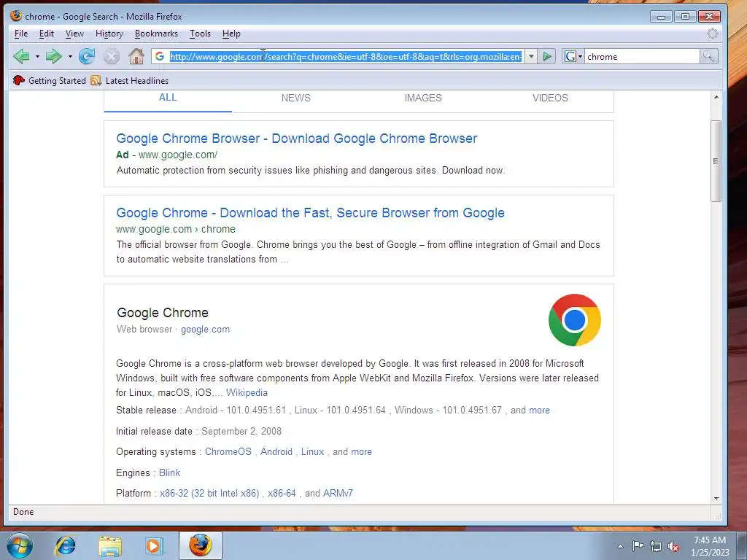
Task: Open 'Google Chrome Browser - Download' ad link
Action: tap(296, 138)
